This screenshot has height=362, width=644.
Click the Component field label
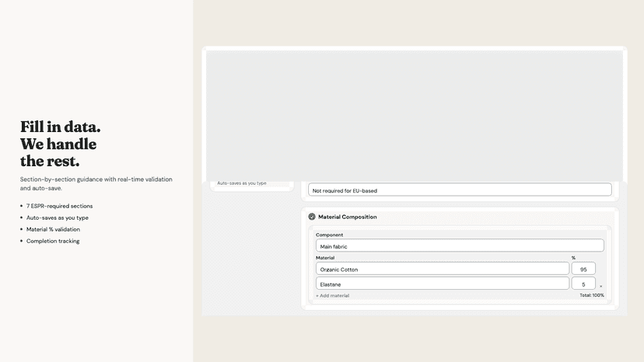[329, 235]
